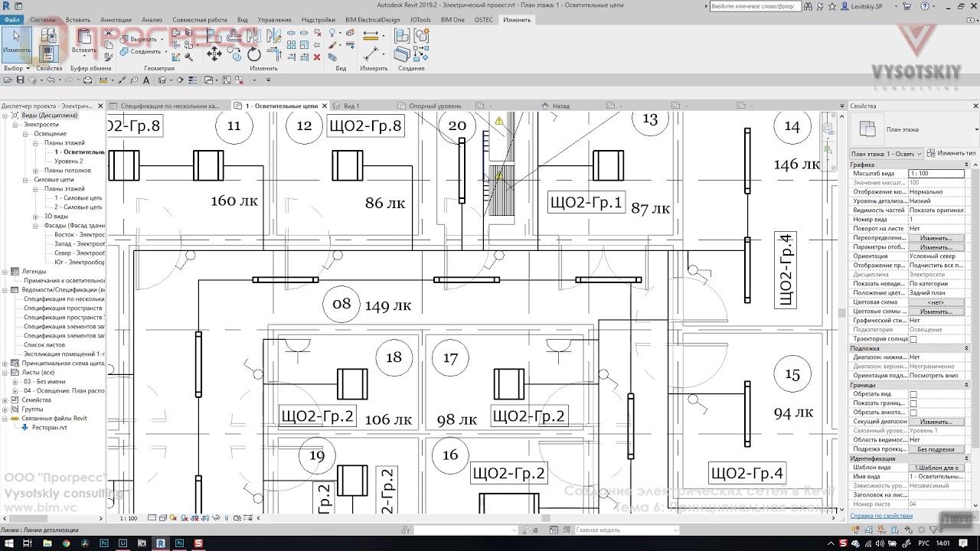This screenshot has height=551, width=980.
Task: Click the Open folder icon in quick toolbar
Action: 7,80
